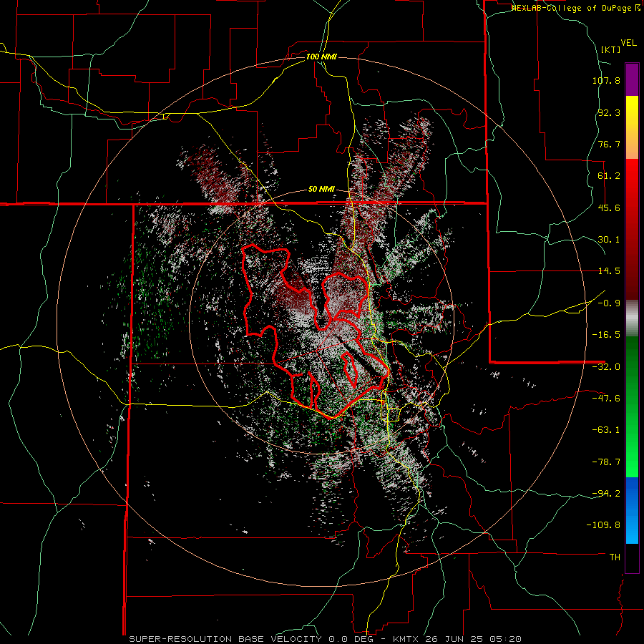Select the -63.1 velocity scale value

606,430
